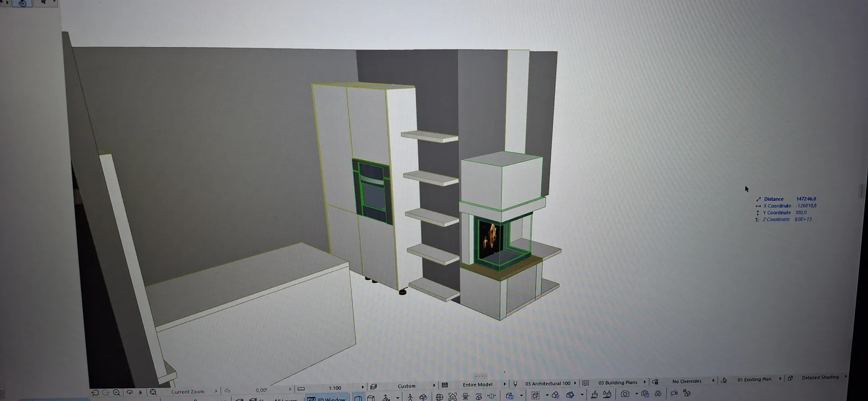Expand the Entire Model partial display popup

(x=505, y=384)
